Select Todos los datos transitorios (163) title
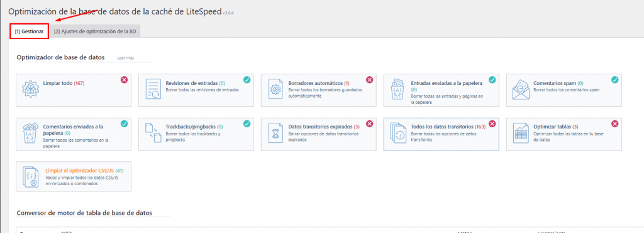644x233 pixels. tap(448, 127)
